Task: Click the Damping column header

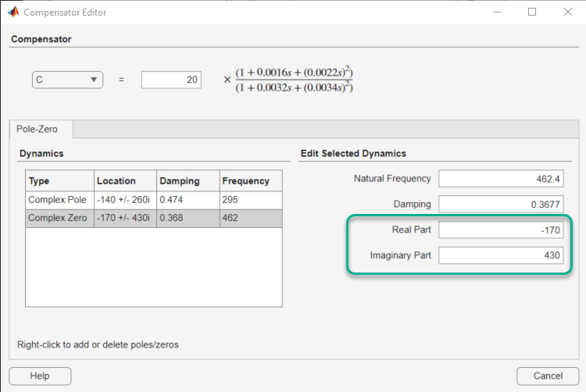Action: pyautogui.click(x=188, y=180)
